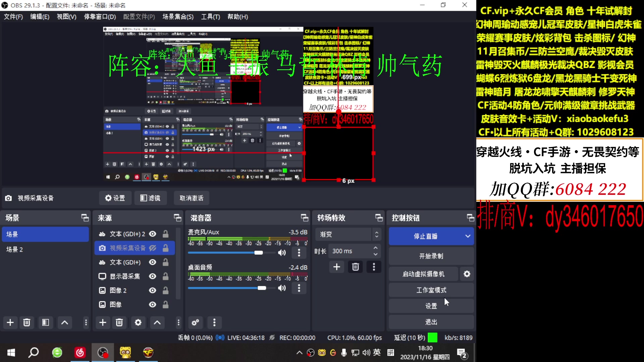Click 停止直播 to stop streaming
The image size is (644, 362).
click(425, 236)
